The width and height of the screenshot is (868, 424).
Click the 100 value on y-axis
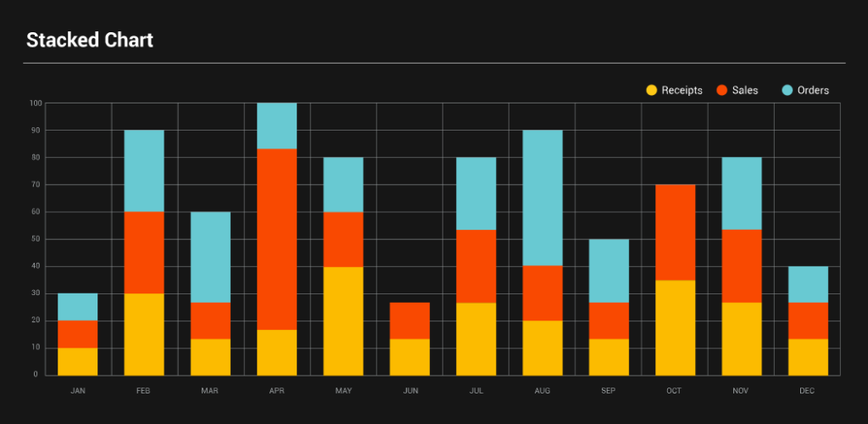click(x=35, y=103)
